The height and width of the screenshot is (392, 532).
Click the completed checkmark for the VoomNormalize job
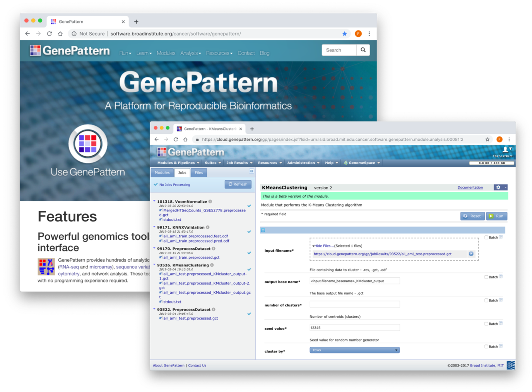point(249,206)
